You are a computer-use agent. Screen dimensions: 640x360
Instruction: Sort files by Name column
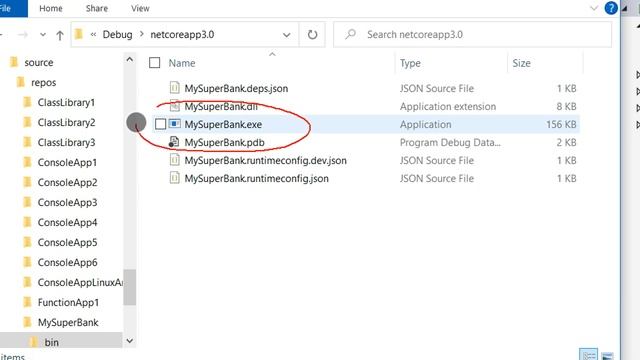click(182, 63)
